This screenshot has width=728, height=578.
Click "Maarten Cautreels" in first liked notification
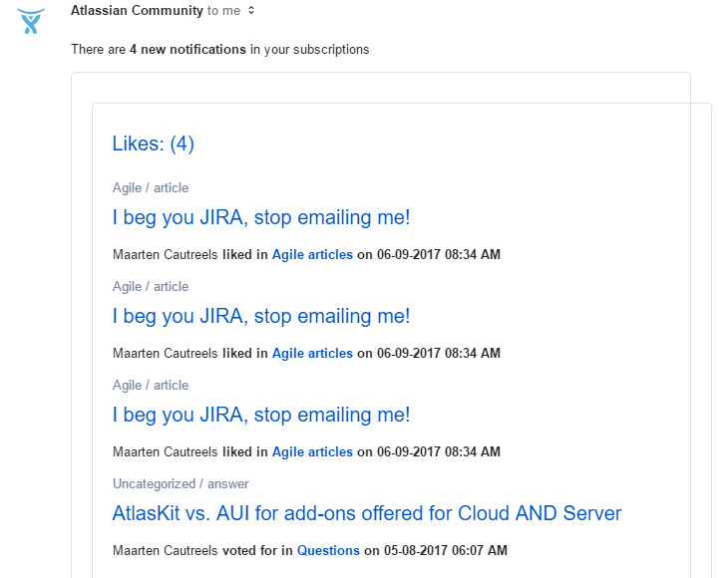[166, 255]
